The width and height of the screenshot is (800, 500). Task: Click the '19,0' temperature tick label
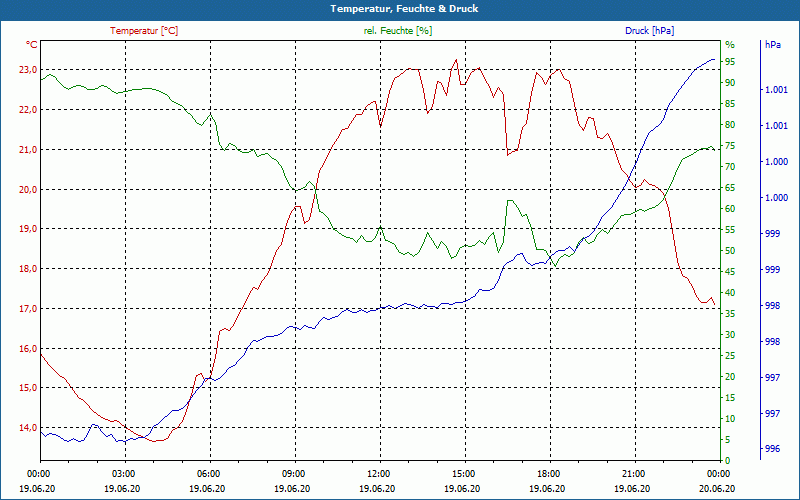28,229
